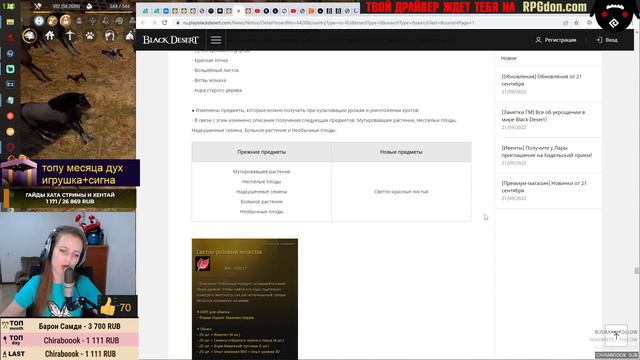Viewport: 640px width, 360px height.
Task: Close the active browser tab
Action: pos(239,11)
